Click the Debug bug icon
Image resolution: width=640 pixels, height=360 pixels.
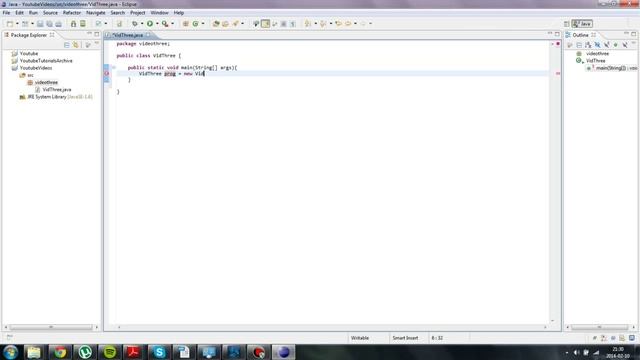coord(134,24)
